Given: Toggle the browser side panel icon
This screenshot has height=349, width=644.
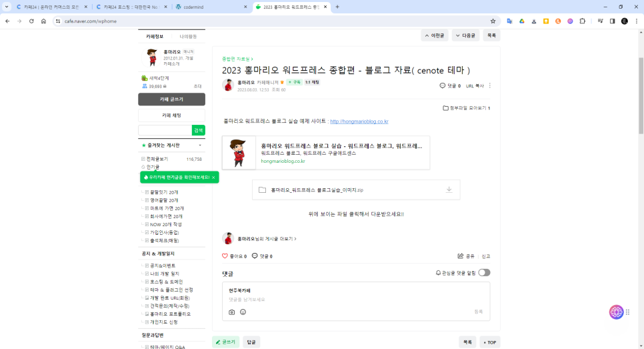Looking at the screenshot, I should [x=613, y=21].
